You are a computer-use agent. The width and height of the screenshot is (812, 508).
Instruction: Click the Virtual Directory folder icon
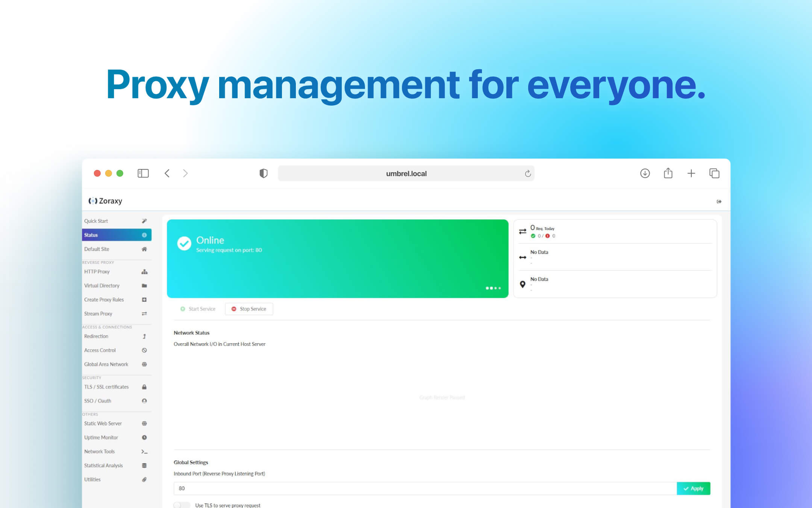coord(144,286)
